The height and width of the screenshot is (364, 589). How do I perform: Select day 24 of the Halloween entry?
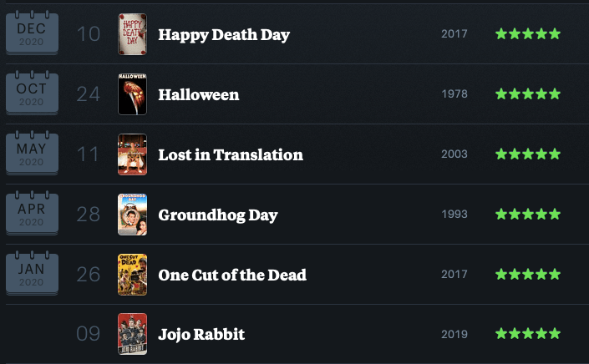coord(89,94)
